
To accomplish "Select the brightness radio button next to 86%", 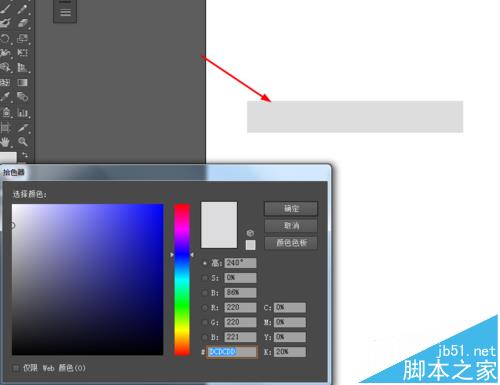I will [x=205, y=293].
